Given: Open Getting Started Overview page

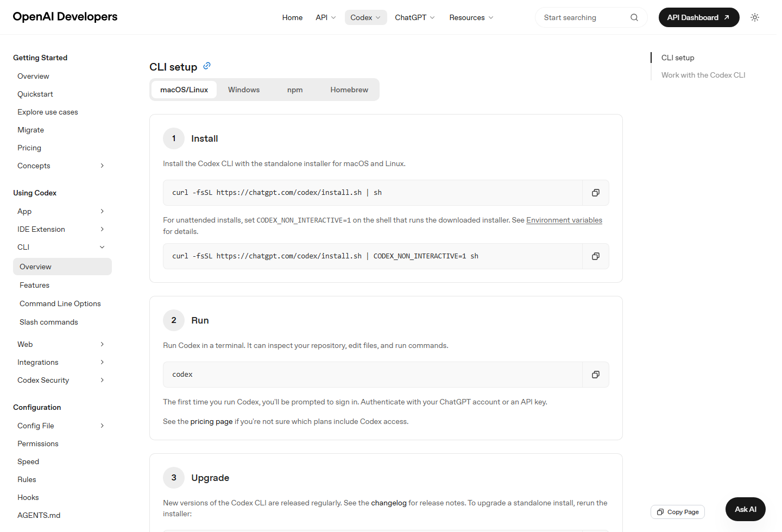Looking at the screenshot, I should 33,76.
